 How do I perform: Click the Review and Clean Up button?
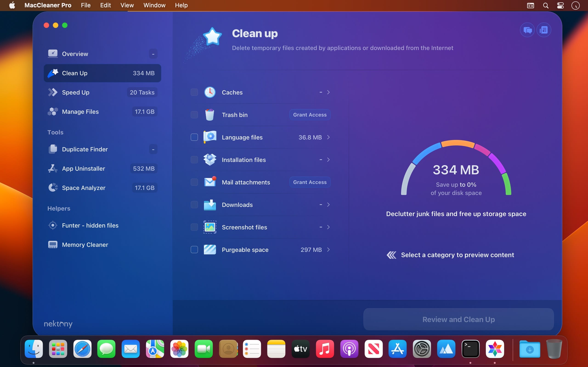[x=458, y=320]
